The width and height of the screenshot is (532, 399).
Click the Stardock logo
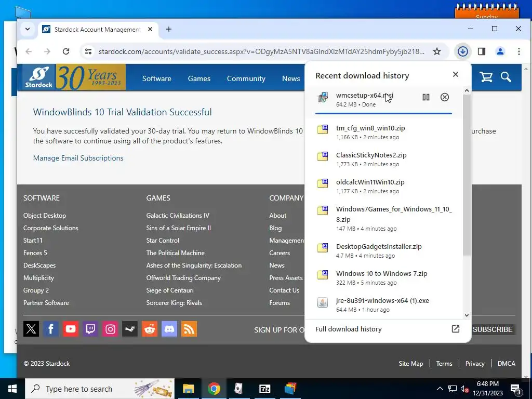tap(38, 77)
